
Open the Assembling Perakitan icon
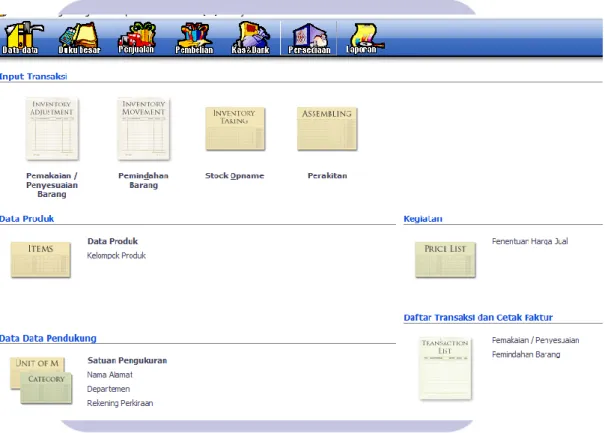pyautogui.click(x=327, y=129)
